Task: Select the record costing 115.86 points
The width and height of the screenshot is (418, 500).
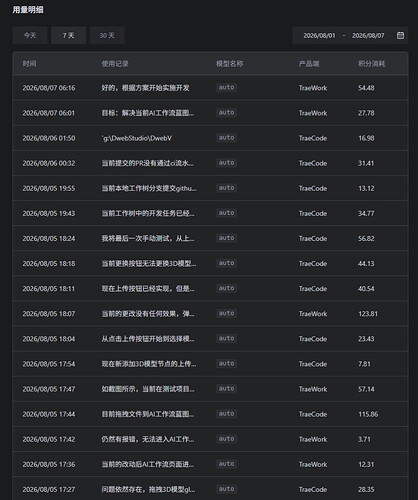Action: (210, 414)
